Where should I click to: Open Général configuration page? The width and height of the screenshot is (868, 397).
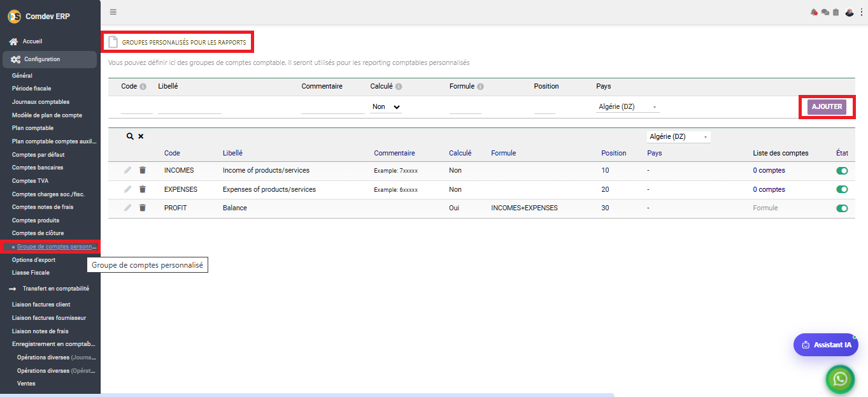click(x=22, y=76)
